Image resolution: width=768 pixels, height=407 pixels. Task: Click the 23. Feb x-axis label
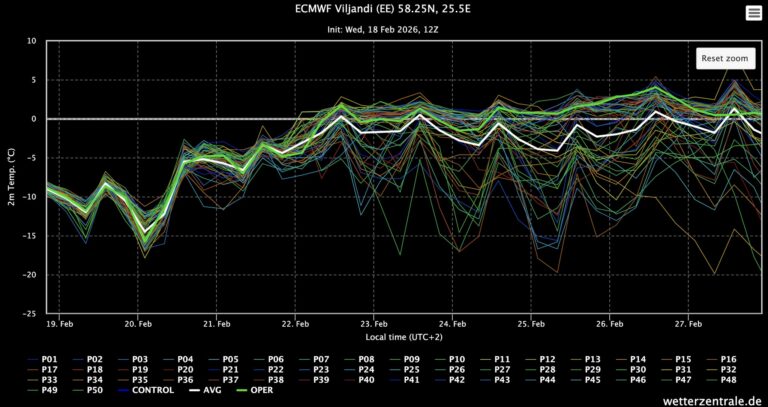pyautogui.click(x=373, y=325)
